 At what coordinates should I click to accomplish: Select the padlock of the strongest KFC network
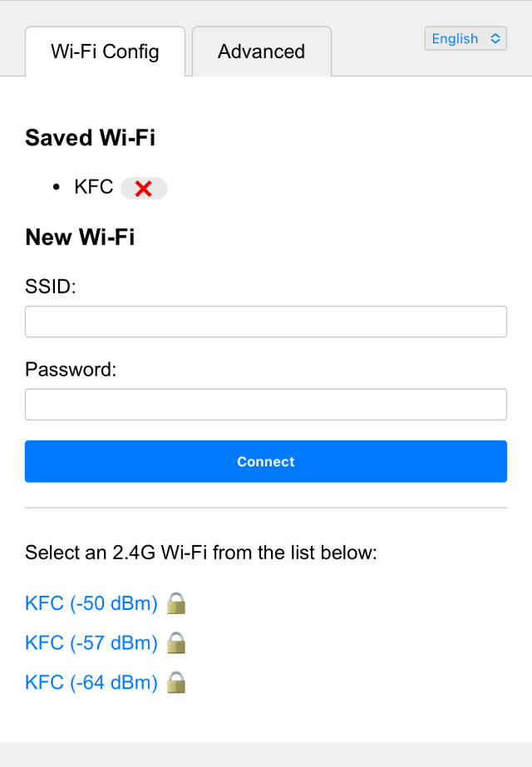click(x=175, y=603)
